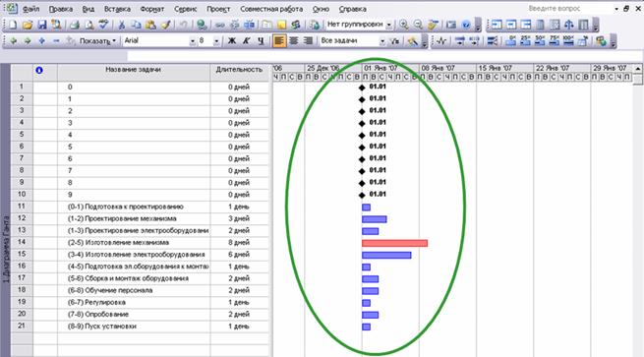Image resolution: width=644 pixels, height=357 pixels.
Task: Toggle Align Left button
Action: pyautogui.click(x=279, y=40)
